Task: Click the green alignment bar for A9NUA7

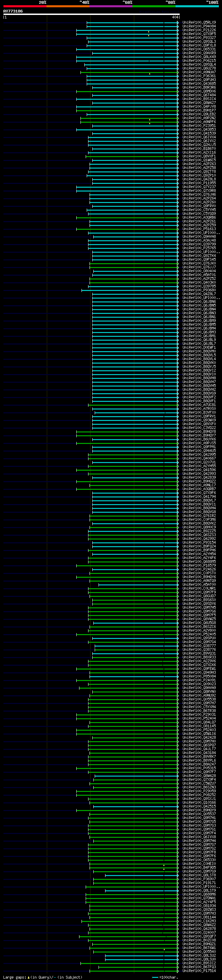Action: point(129,72)
